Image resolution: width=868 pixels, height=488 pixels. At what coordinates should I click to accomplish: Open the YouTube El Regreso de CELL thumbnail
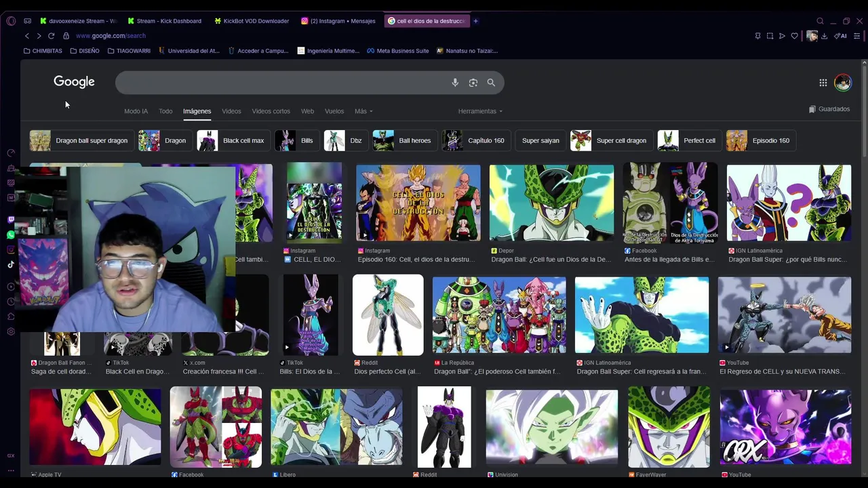[x=785, y=314]
